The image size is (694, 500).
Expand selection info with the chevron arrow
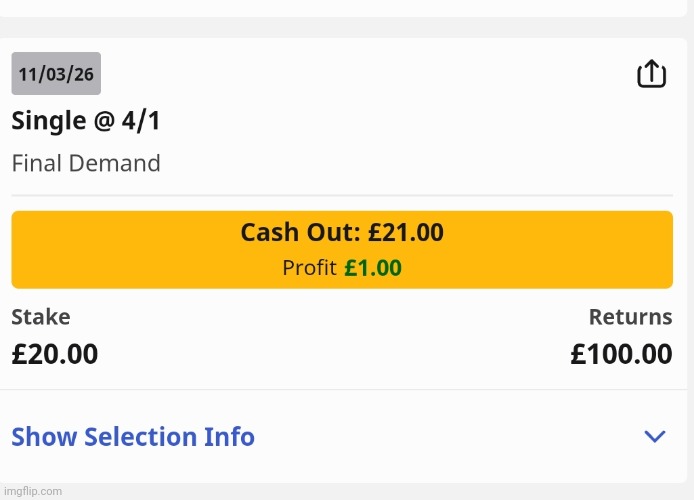point(655,436)
